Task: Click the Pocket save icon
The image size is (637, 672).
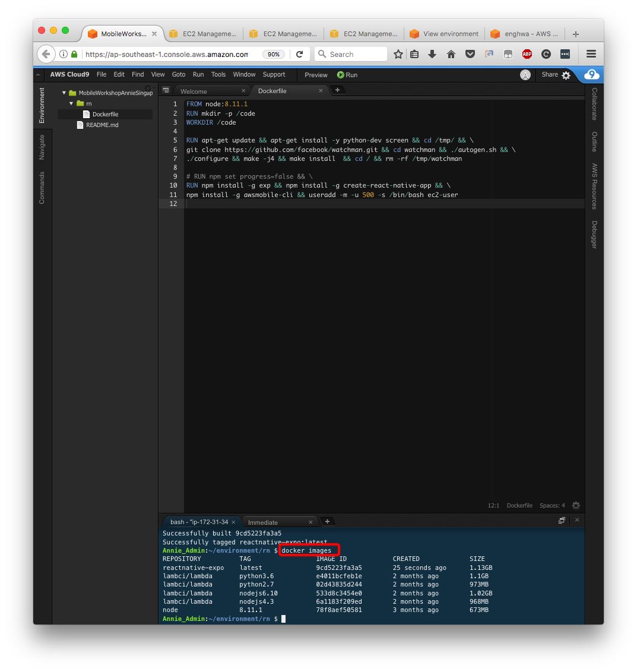Action: click(470, 54)
